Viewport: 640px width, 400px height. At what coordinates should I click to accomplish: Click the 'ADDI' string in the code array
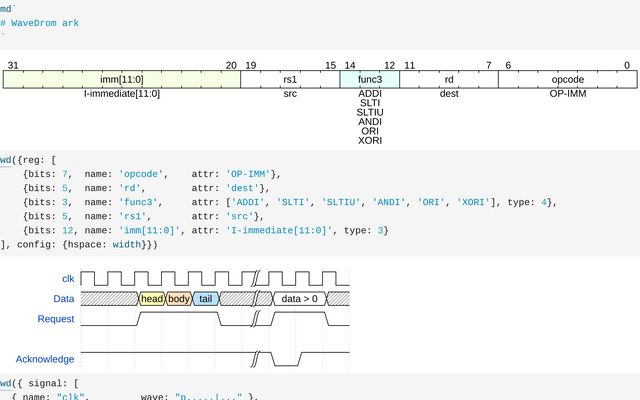pos(248,202)
